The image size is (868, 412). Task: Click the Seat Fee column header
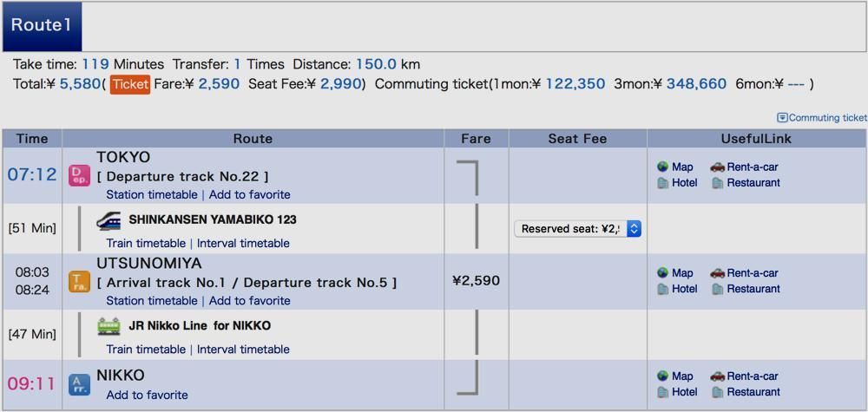577,139
